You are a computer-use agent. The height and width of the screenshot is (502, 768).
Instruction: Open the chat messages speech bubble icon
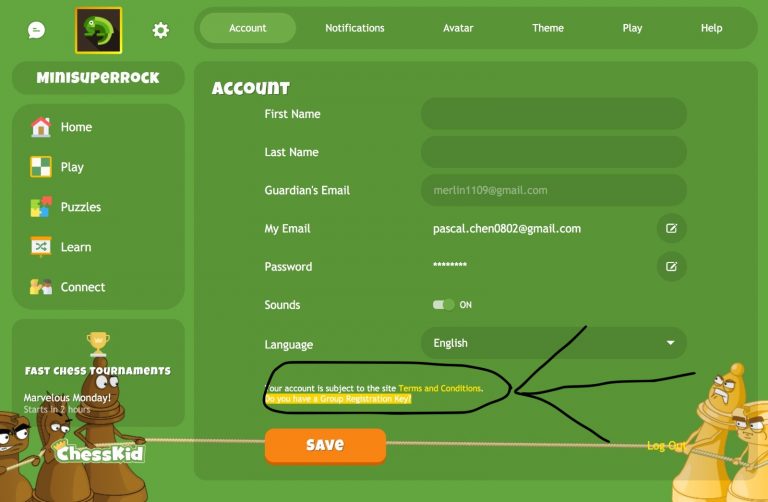[x=36, y=30]
